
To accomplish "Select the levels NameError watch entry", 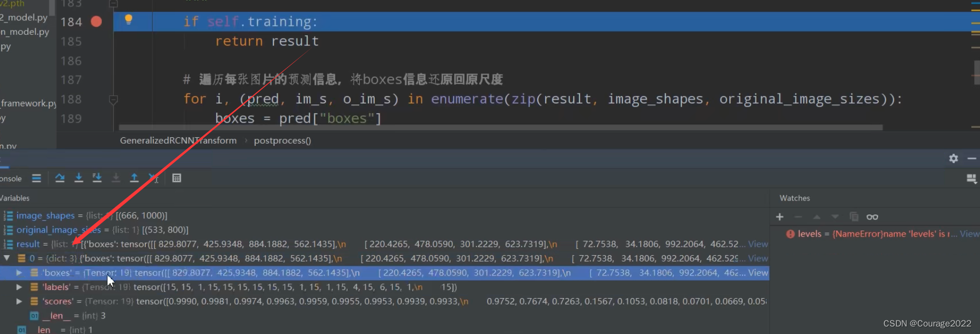I will pos(874,234).
